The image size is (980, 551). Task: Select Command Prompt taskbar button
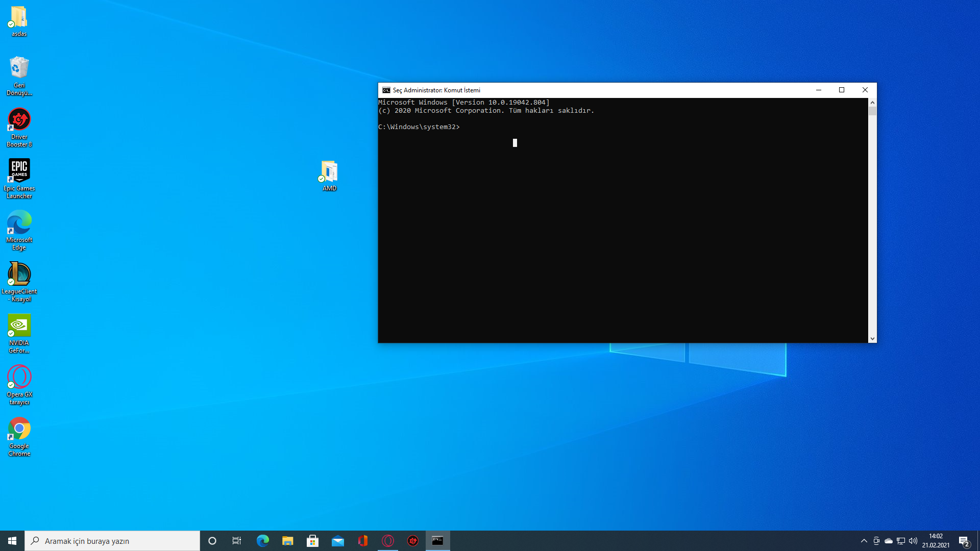pyautogui.click(x=437, y=541)
